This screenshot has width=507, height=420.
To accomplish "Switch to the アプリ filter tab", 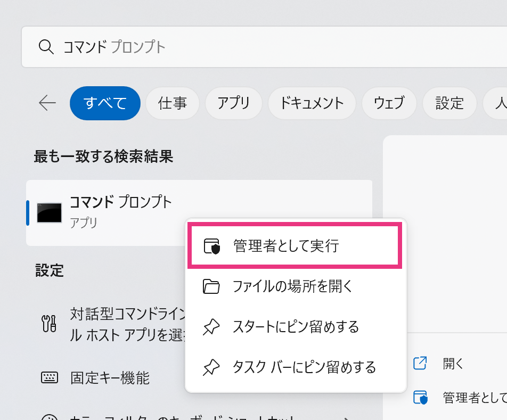I will click(x=233, y=103).
